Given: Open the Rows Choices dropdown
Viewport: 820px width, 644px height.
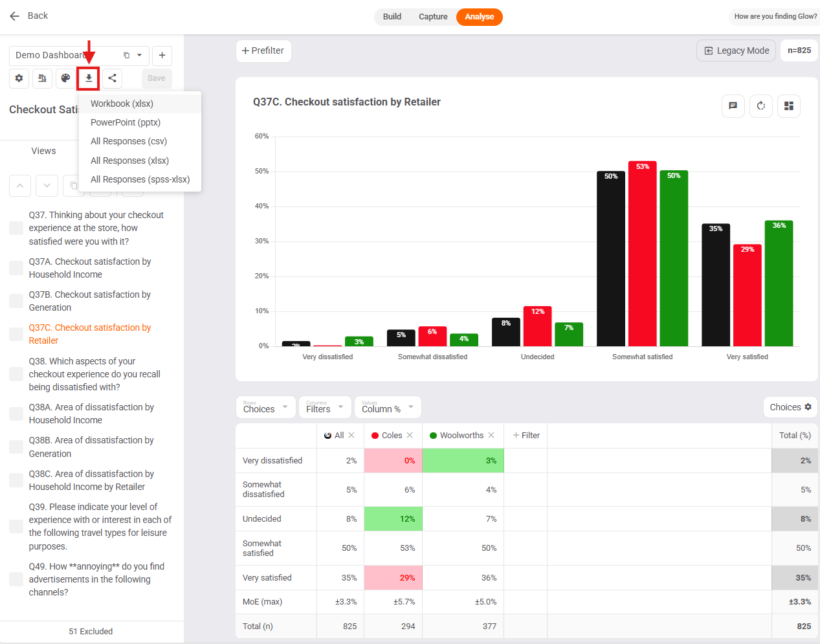Looking at the screenshot, I should 266,407.
